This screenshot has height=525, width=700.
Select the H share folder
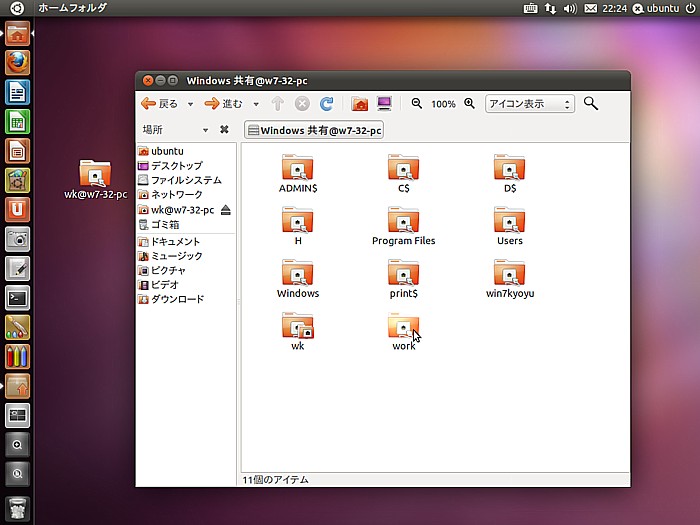point(298,226)
